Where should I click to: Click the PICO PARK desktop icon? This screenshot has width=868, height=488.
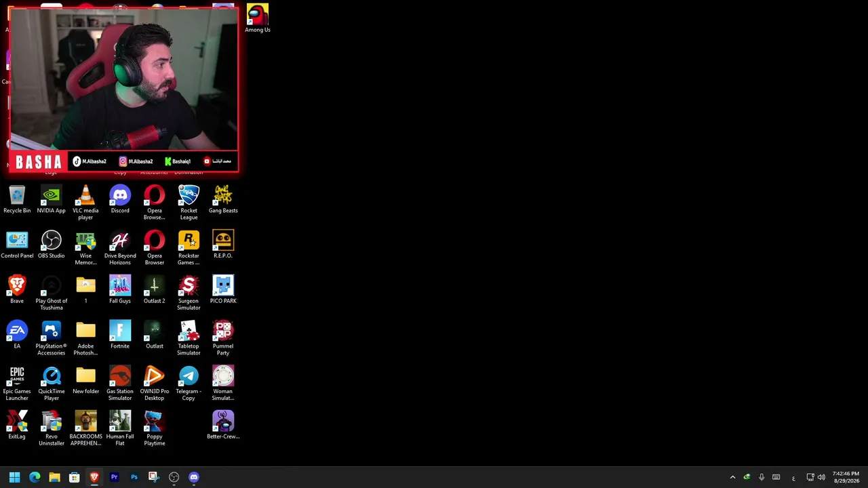(223, 289)
